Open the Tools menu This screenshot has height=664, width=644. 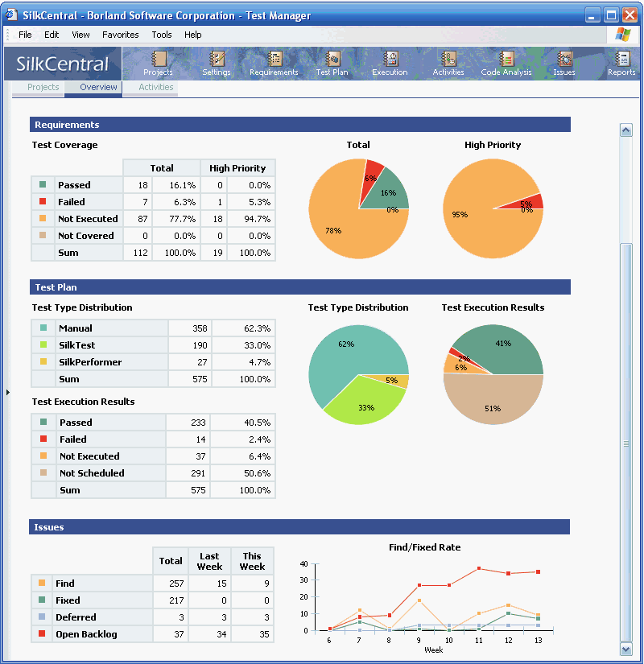coord(162,35)
